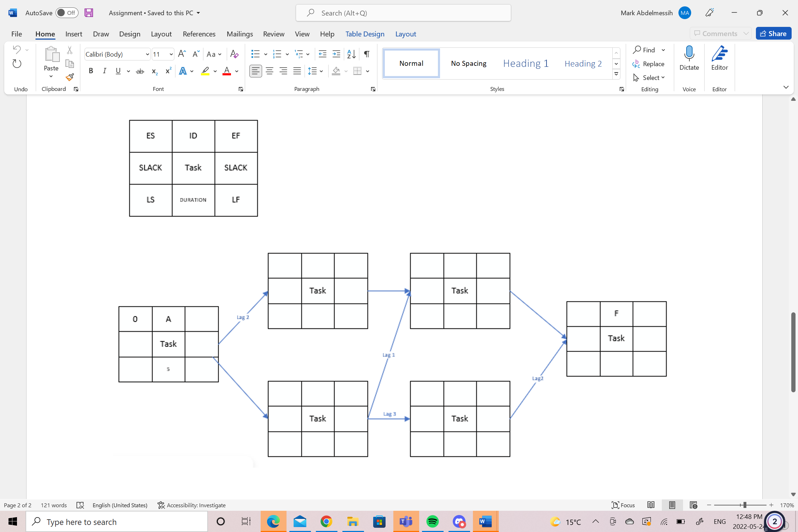Apply strikethrough formatting icon
798x532 pixels.
point(140,71)
